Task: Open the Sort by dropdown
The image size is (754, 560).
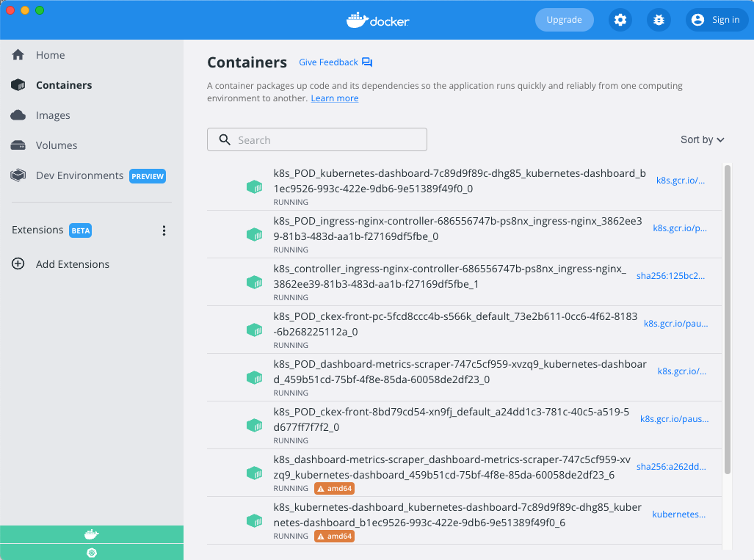Action: point(702,139)
